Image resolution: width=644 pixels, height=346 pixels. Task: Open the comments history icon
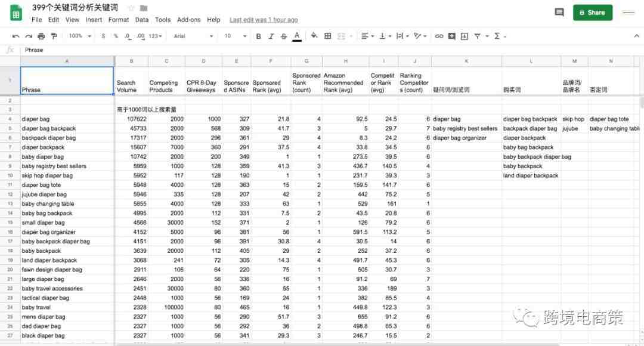click(x=559, y=13)
